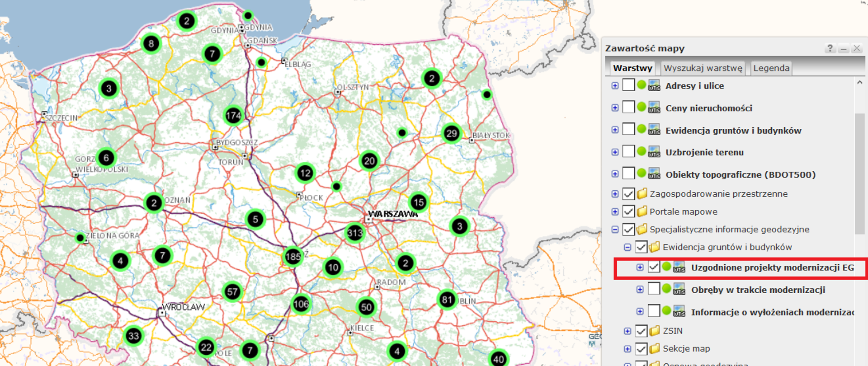This screenshot has width=868, height=366.
Task: Uncheck Uzgodnione projekty modernizacji EG layer
Action: click(654, 267)
